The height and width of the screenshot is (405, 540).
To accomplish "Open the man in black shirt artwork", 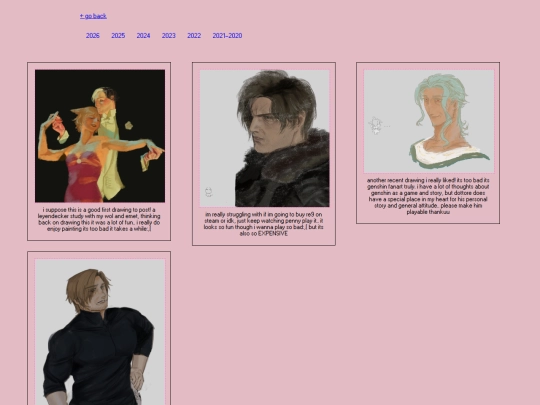I will (x=100, y=332).
